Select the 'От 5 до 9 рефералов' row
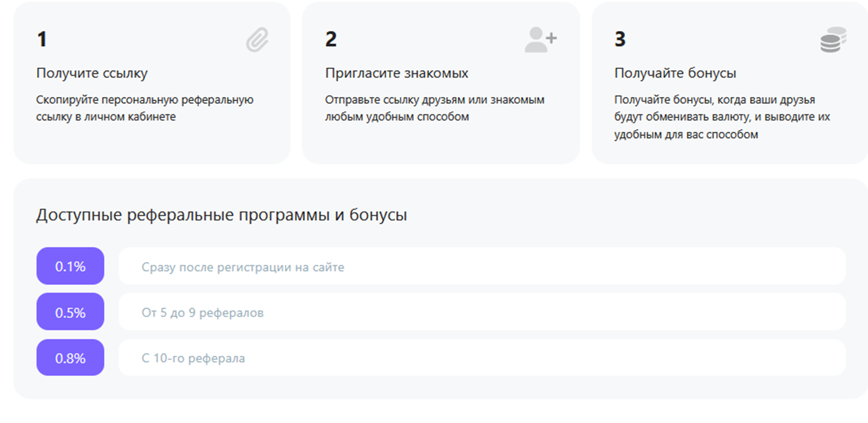Image resolution: width=868 pixels, height=423 pixels. pyautogui.click(x=481, y=312)
